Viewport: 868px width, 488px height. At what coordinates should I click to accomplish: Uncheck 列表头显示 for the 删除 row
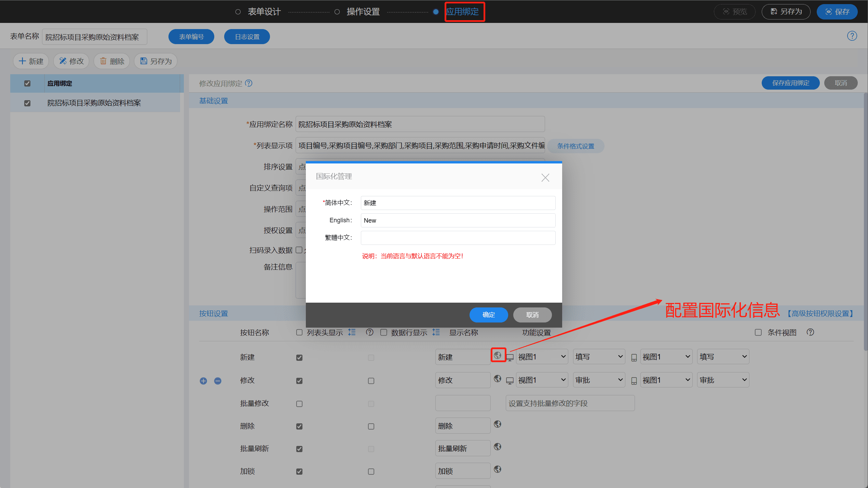(299, 426)
